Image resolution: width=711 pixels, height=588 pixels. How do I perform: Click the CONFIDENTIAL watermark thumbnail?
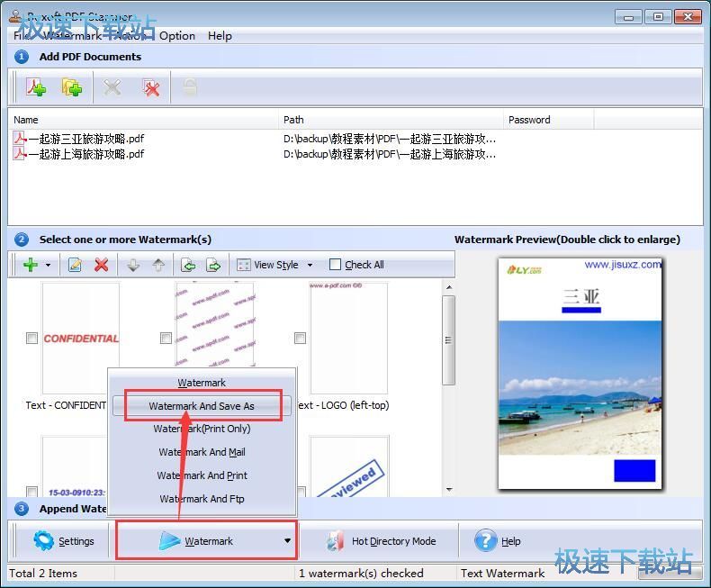(81, 338)
